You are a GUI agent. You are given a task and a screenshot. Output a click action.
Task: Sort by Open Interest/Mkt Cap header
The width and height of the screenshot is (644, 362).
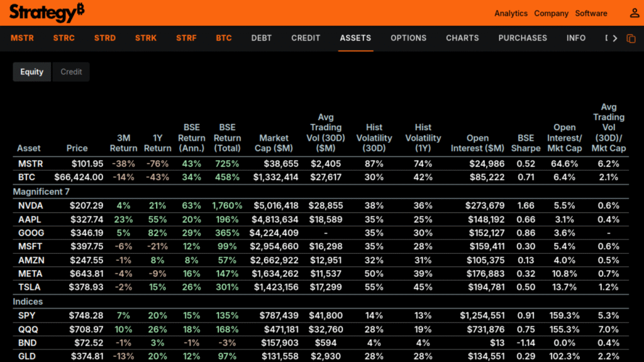point(564,138)
